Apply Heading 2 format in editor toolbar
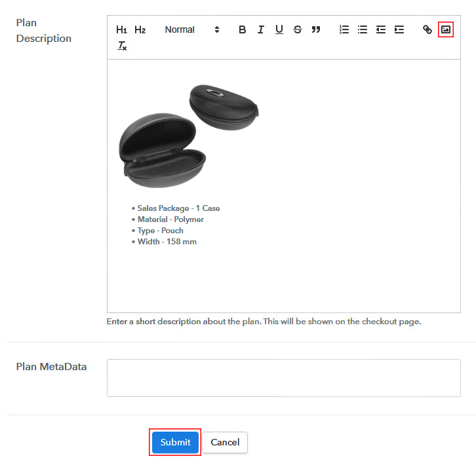Viewport: 476px width, 469px height. 140,29
